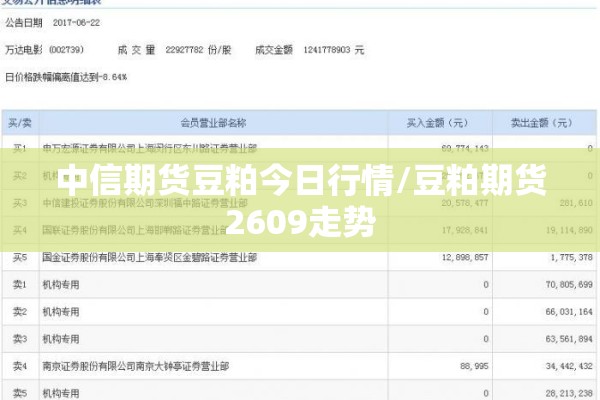The width and height of the screenshot is (600, 400).
Task: Click the 日价格跌幅偏离值达到-8.64% line
Action: point(66,77)
